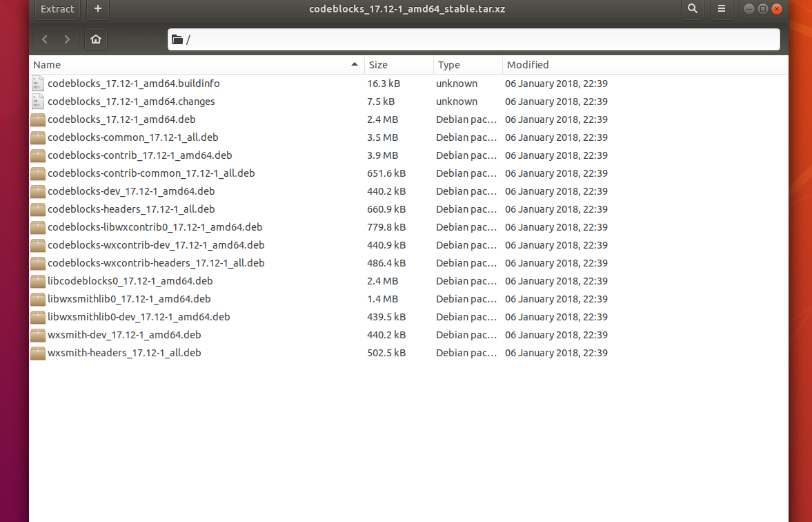Maximize the archive manager window
812x522 pixels.
click(x=763, y=9)
